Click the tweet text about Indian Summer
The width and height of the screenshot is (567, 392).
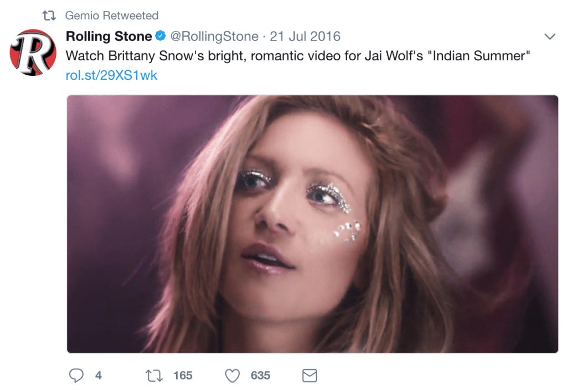pyautogui.click(x=298, y=56)
